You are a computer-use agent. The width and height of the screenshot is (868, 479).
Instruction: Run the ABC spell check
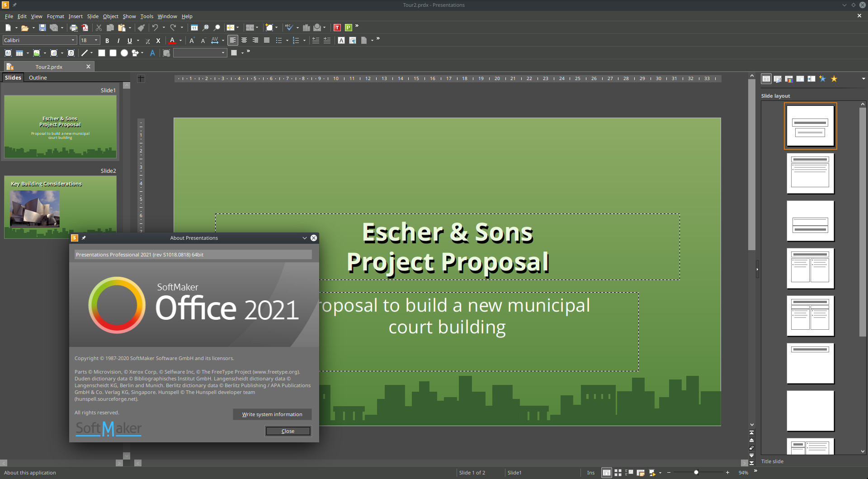289,28
